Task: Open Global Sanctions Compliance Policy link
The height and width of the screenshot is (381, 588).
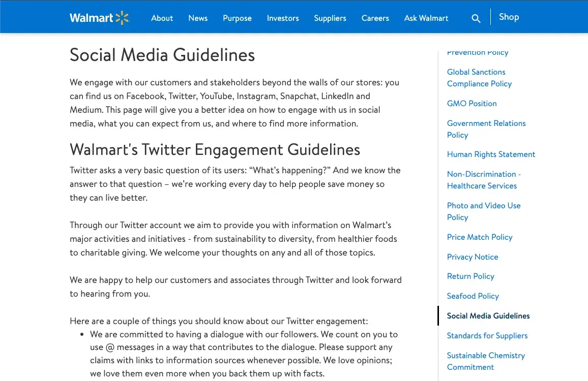Action: tap(479, 78)
